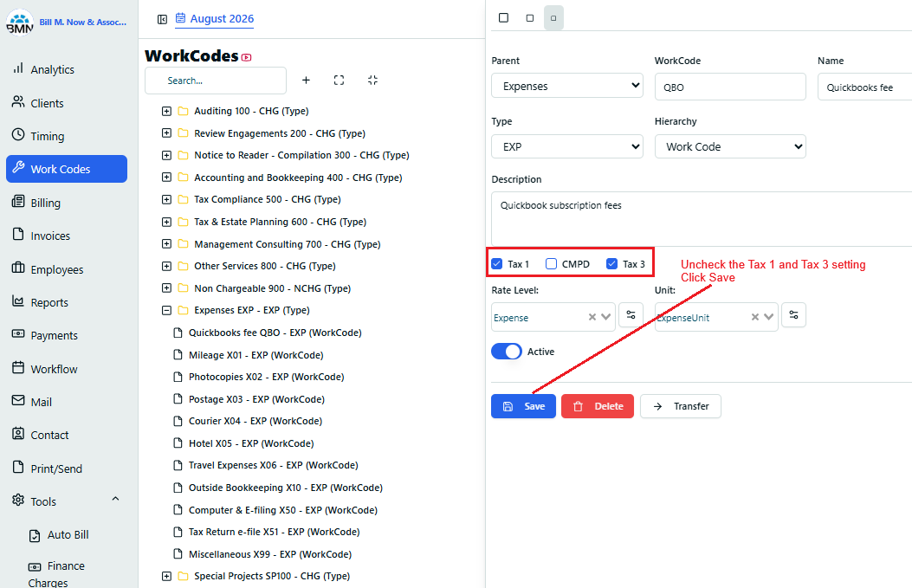Click the Print/Send document icon

click(18, 467)
